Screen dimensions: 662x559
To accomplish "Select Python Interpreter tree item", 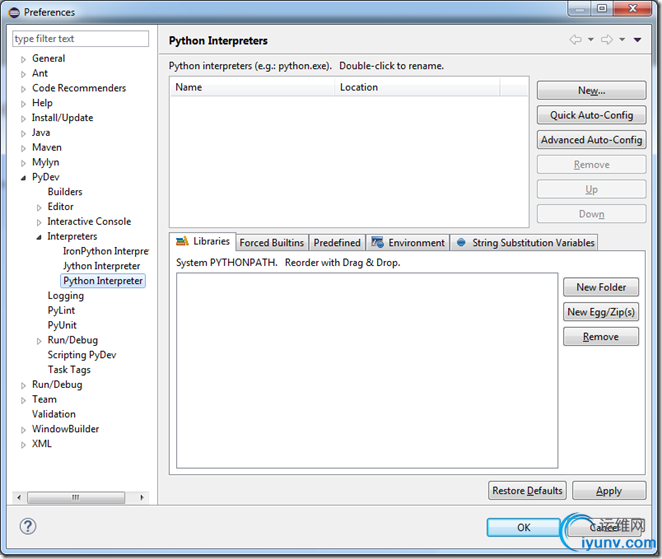I will pos(103,281).
